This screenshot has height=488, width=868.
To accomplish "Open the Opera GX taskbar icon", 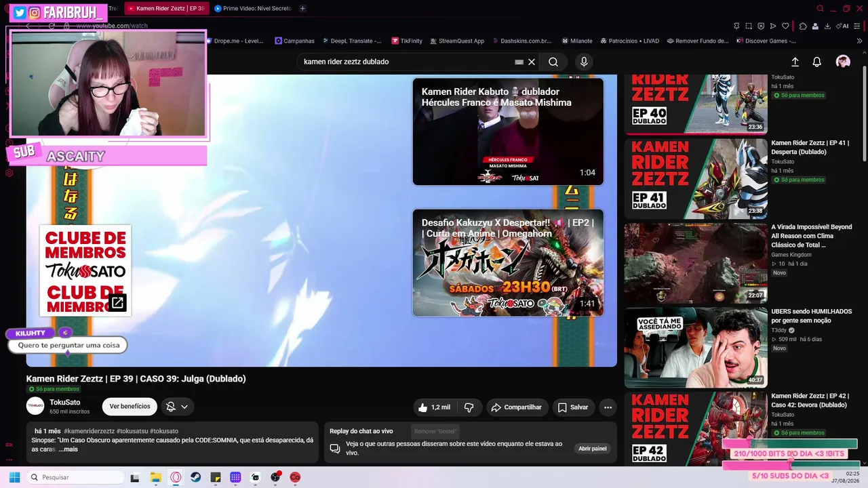I will (x=176, y=477).
